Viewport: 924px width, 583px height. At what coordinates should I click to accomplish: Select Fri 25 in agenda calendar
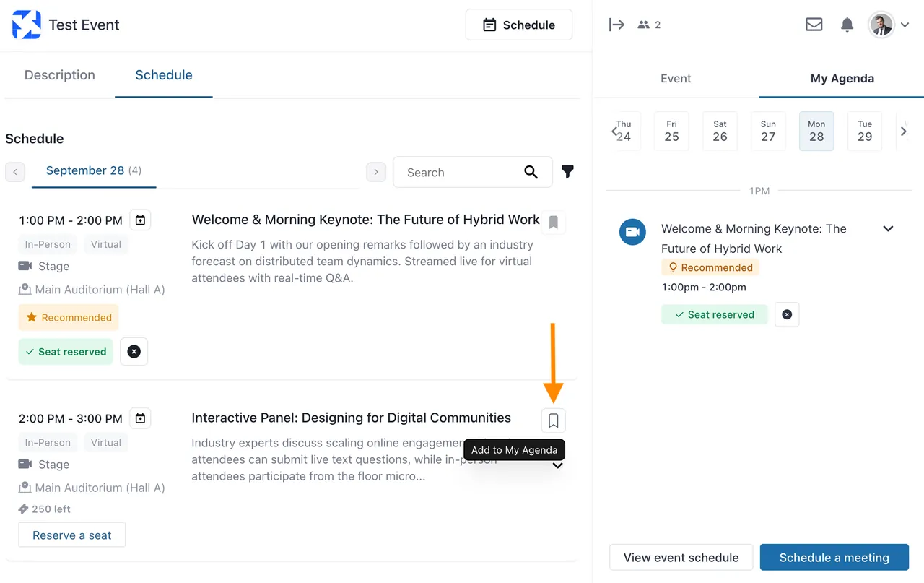[x=671, y=131]
